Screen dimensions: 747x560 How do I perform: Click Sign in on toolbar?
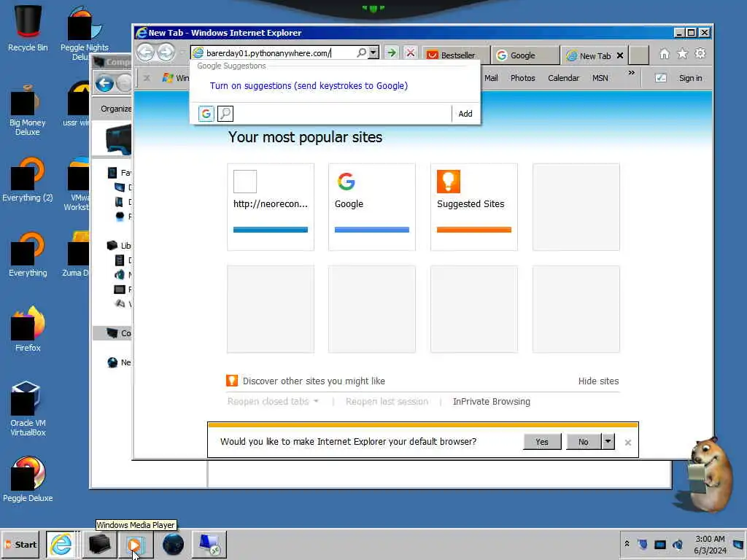[x=690, y=78]
